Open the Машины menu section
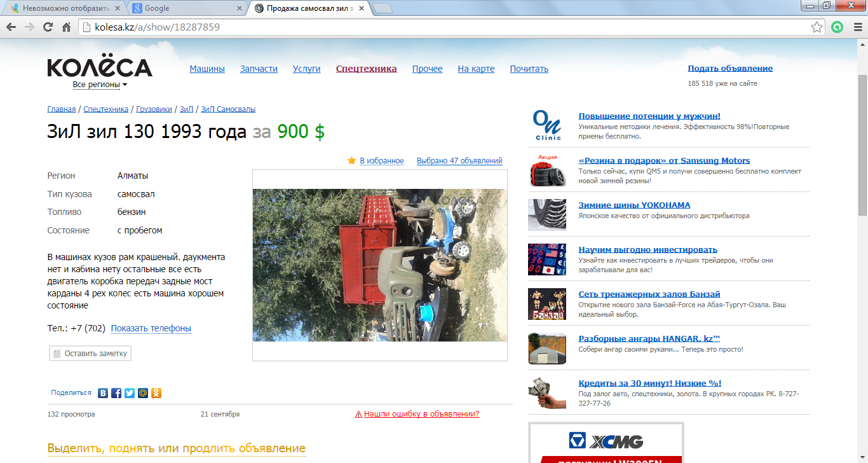This screenshot has width=868, height=463. 207,69
